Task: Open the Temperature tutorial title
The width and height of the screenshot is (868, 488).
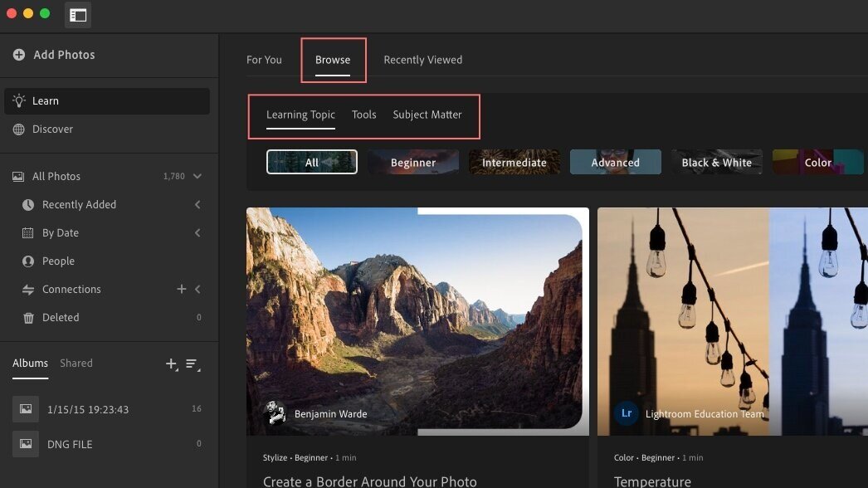Action: [x=652, y=481]
